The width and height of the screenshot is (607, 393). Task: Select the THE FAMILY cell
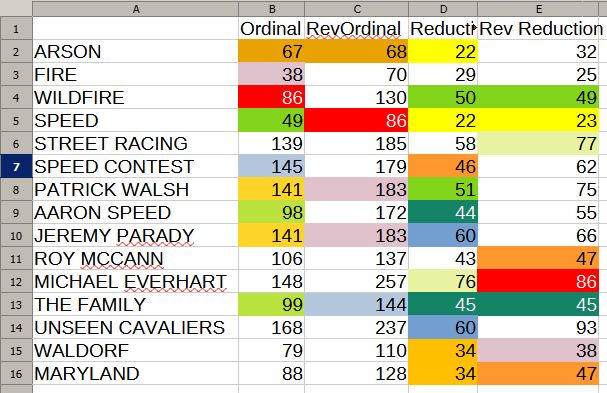[x=135, y=305]
